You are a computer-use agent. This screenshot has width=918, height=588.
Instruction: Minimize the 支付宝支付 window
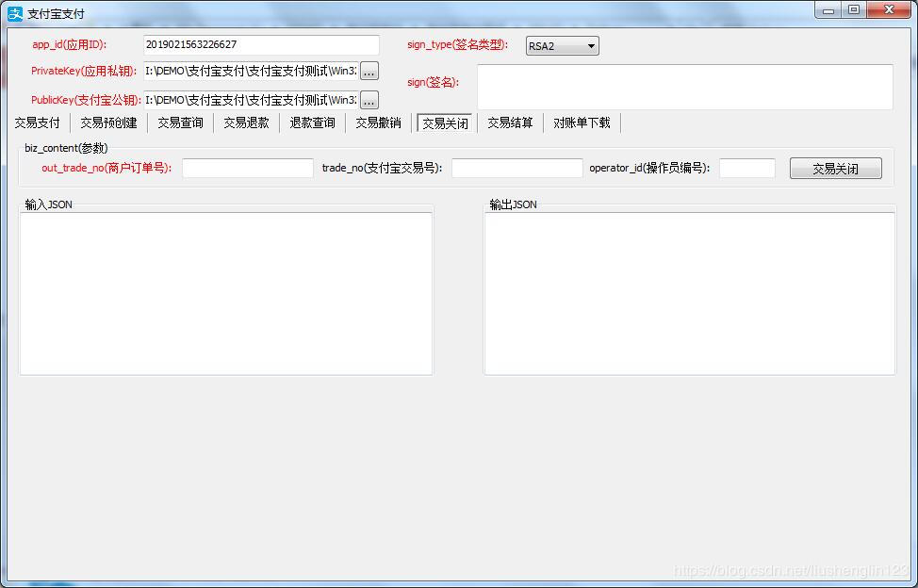(x=828, y=10)
